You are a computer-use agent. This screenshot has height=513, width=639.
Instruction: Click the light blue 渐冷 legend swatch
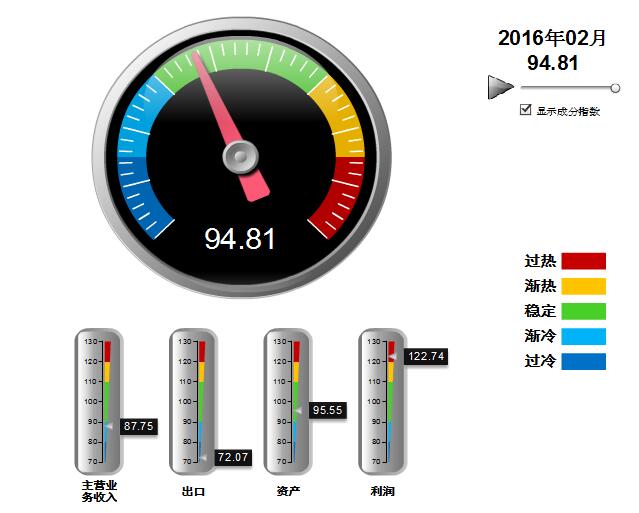[583, 336]
